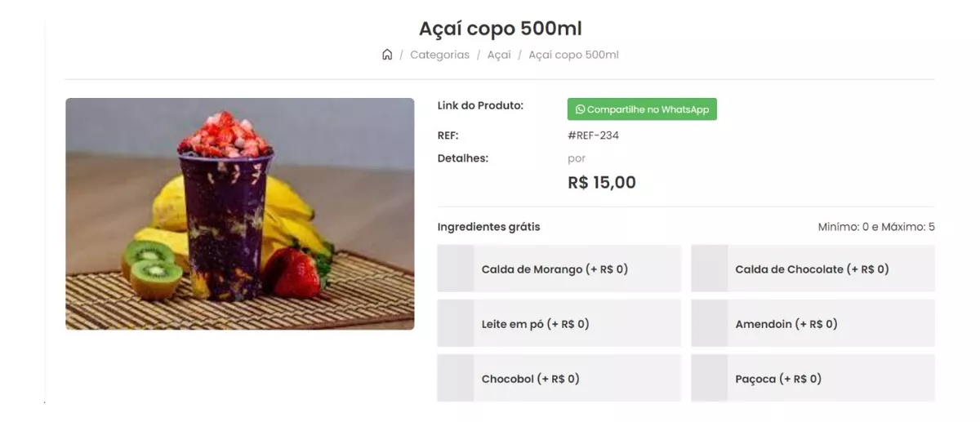Screen dimensions: 980x422
Task: Click the Detalhes label
Action: pyautogui.click(x=463, y=158)
